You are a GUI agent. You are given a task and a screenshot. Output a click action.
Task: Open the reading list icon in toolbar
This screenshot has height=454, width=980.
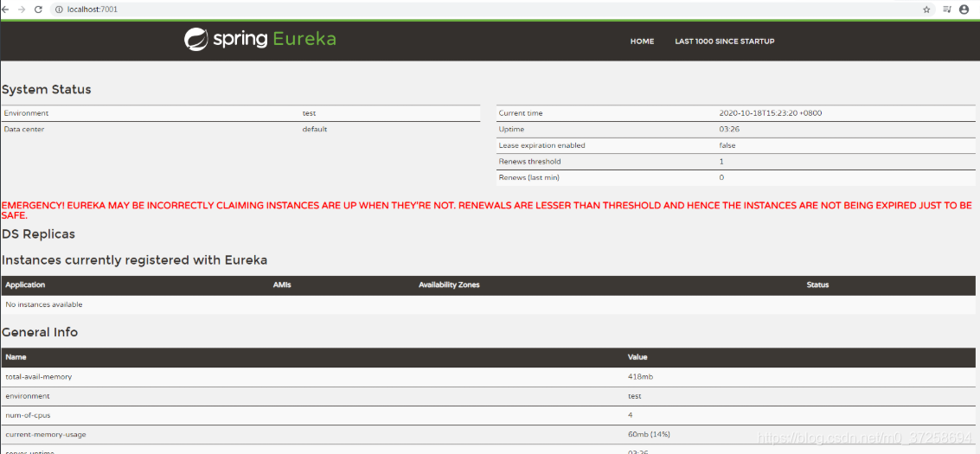pyautogui.click(x=947, y=10)
